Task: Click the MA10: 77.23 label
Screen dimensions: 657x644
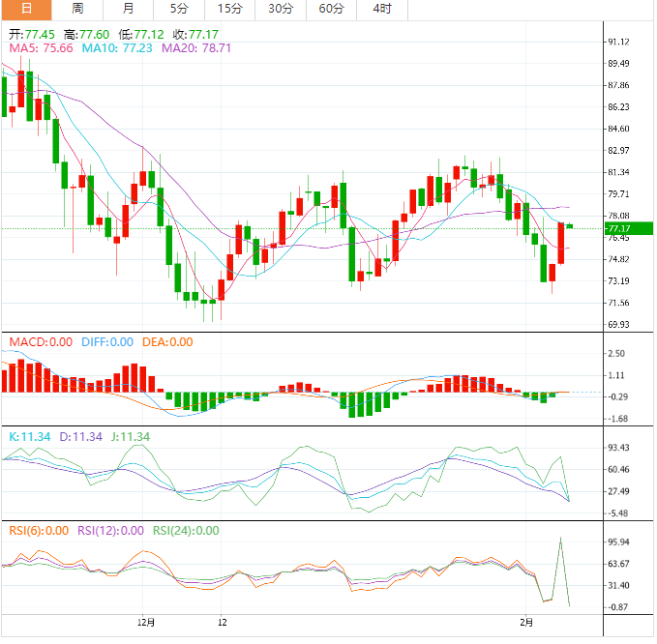Action: coord(117,48)
